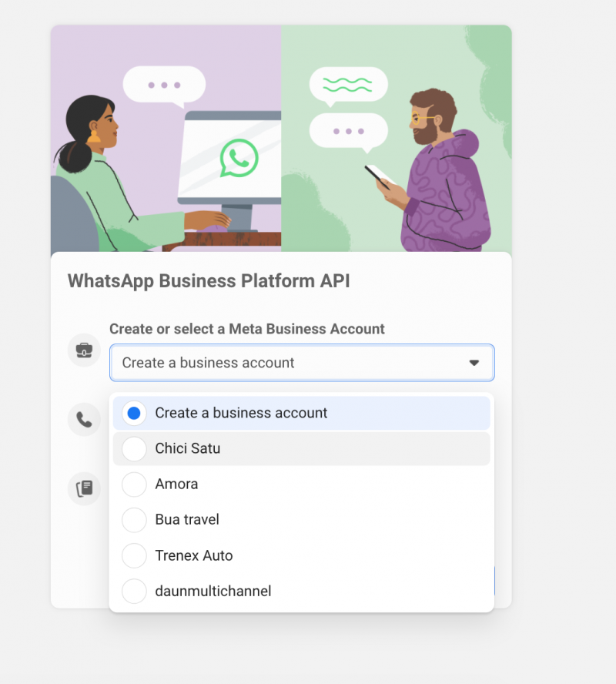Click the chat bubble above the woman
This screenshot has width=616, height=684.
164,83
